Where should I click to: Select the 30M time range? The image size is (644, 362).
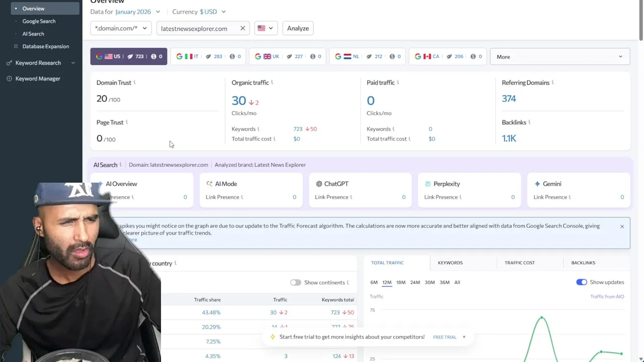coord(429,282)
